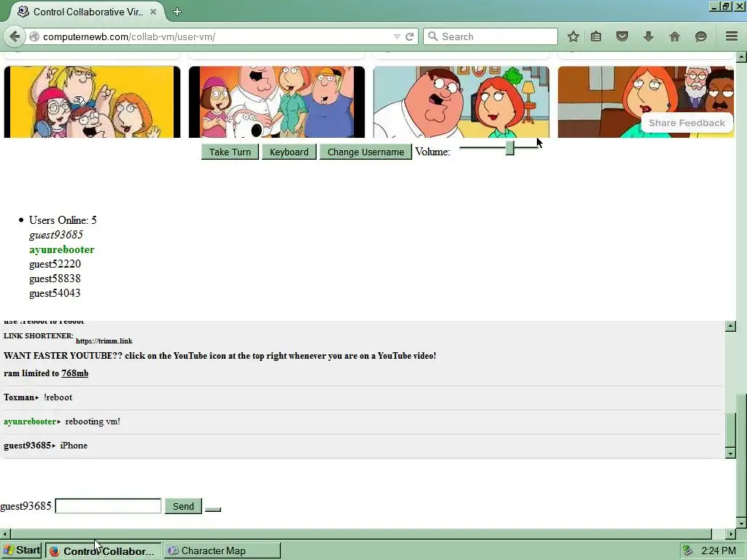
Task: Open the second thumbnail with Brian the dog
Action: [276, 102]
